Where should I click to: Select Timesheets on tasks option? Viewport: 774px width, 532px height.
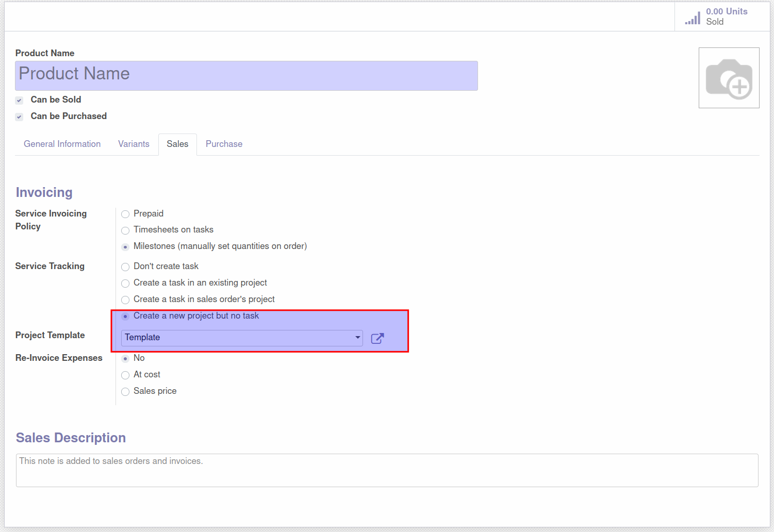coord(125,230)
